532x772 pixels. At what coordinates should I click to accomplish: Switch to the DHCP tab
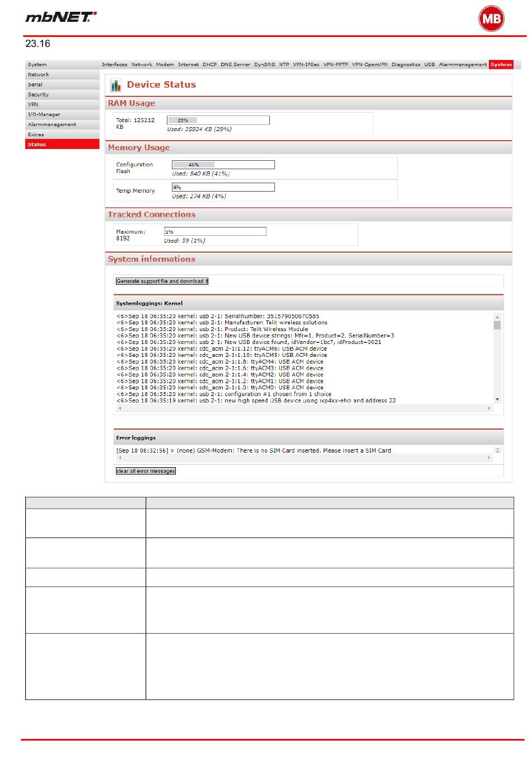point(209,64)
